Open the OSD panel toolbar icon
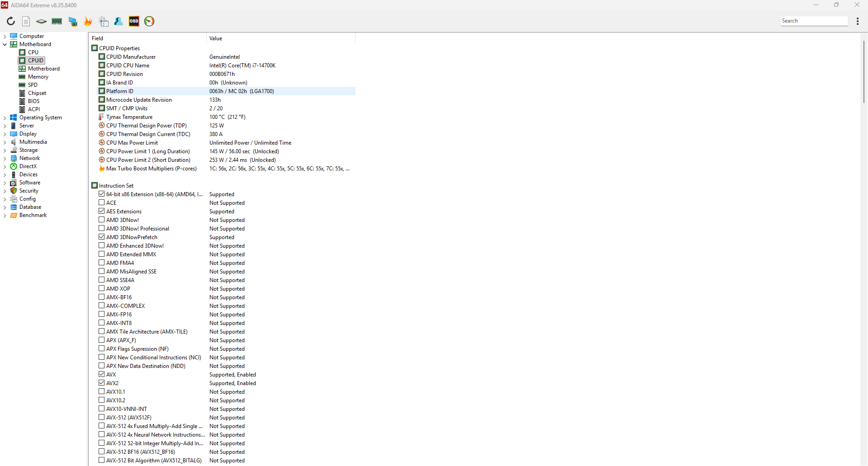868x466 pixels. [x=134, y=21]
